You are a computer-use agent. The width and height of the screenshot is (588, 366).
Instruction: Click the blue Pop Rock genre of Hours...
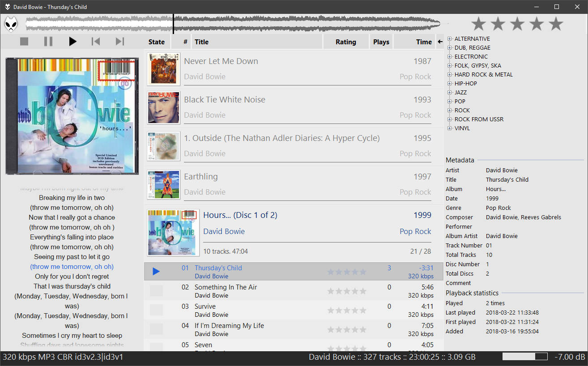415,231
